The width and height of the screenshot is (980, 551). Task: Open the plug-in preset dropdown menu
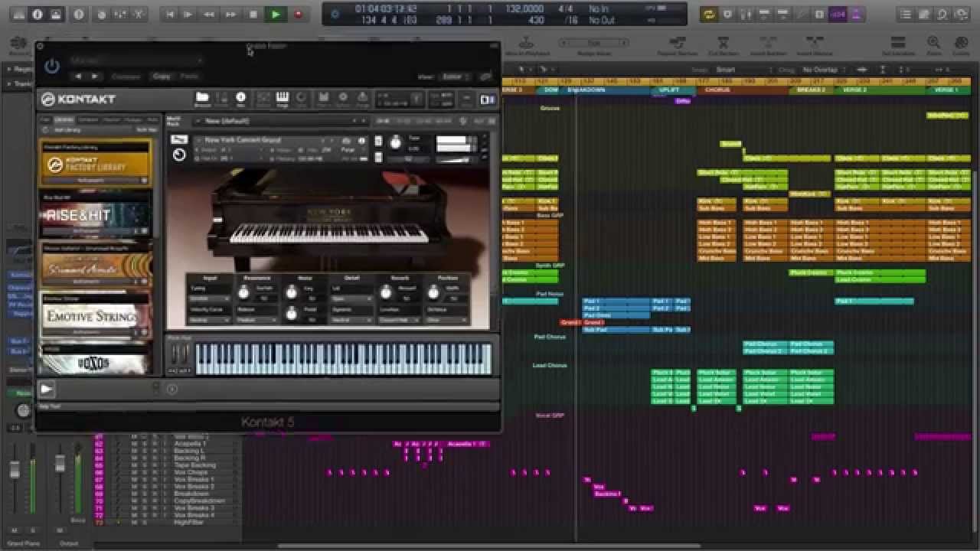[136, 60]
